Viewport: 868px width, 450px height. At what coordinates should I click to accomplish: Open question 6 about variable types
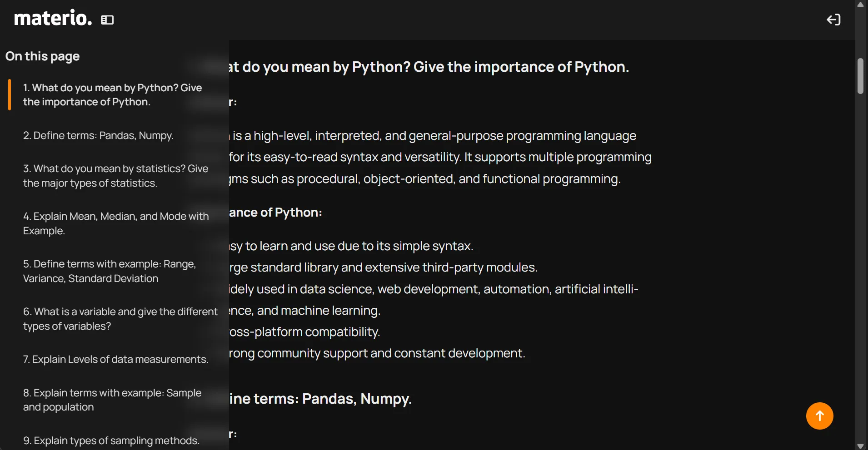point(120,319)
